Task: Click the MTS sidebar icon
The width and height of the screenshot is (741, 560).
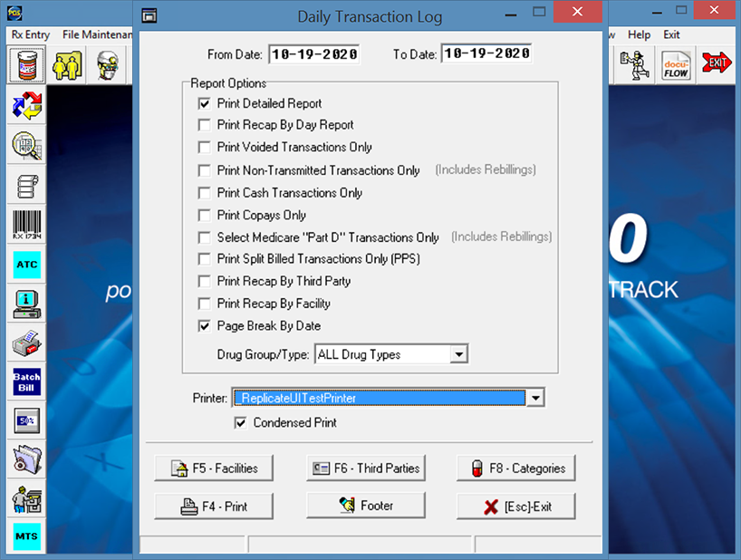Action: tap(26, 536)
